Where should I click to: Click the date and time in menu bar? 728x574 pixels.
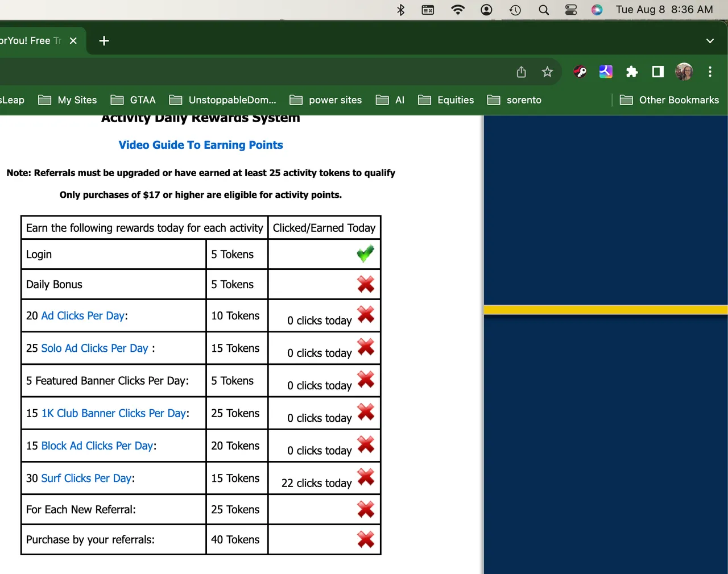664,10
